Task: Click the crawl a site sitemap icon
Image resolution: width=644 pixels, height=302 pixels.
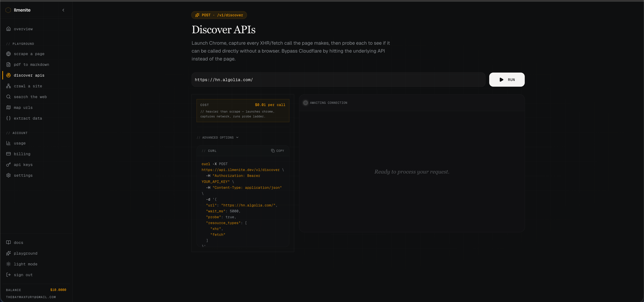Action: [x=8, y=86]
